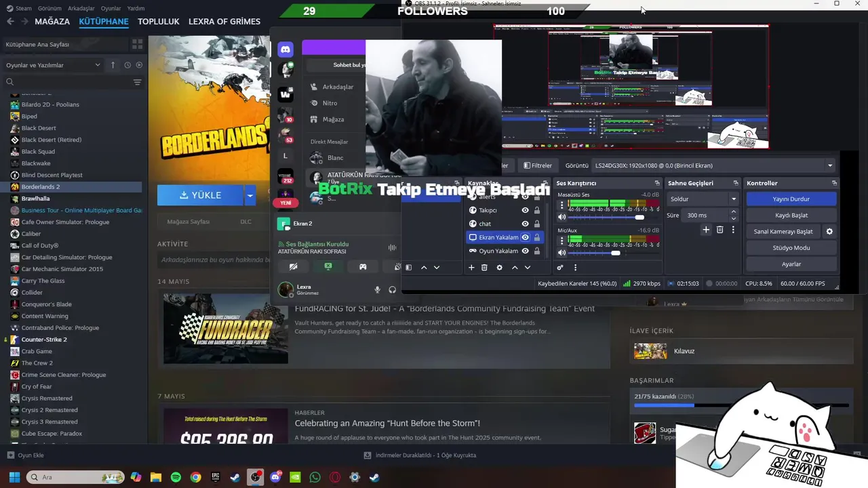
Task: Open Spotify from the taskbar
Action: click(176, 477)
